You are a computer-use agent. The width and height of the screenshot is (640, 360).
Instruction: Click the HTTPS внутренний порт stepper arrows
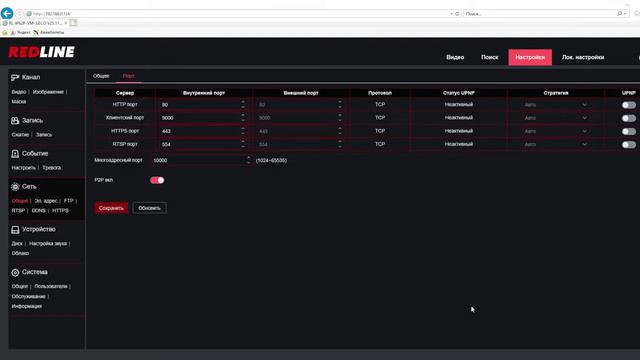click(x=243, y=131)
